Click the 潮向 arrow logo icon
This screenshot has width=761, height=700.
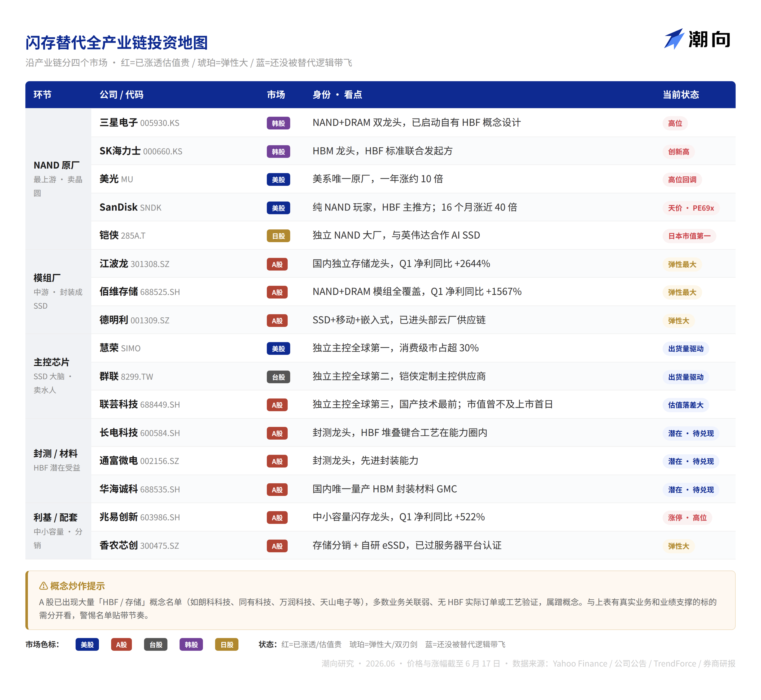click(674, 39)
